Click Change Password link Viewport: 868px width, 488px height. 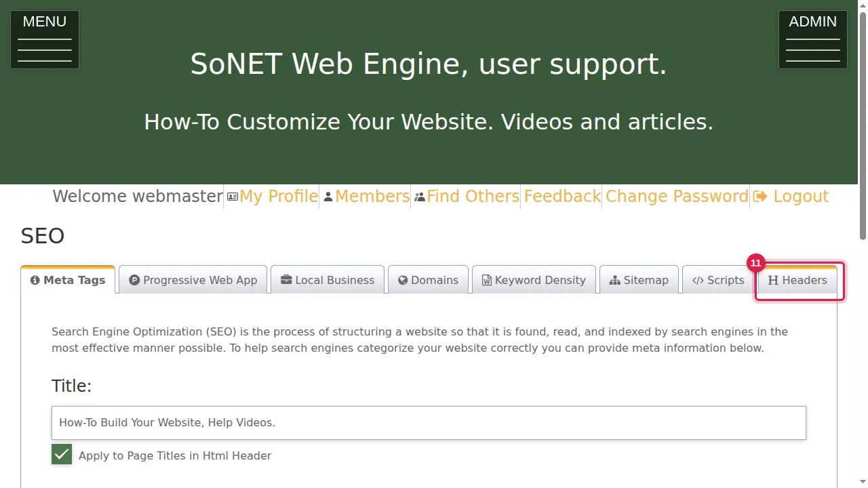(x=677, y=197)
